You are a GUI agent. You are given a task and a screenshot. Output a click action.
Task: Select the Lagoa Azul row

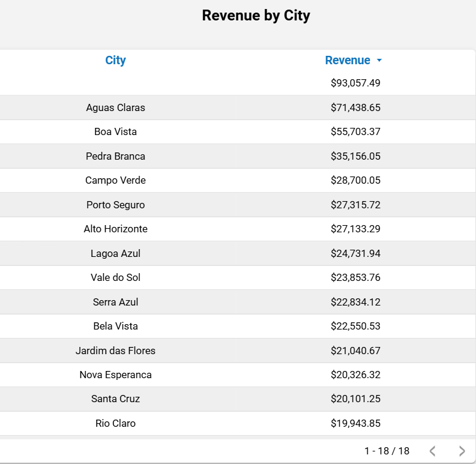(115, 253)
